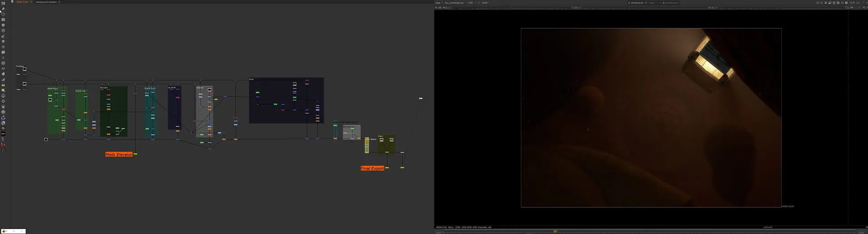Click the orange Mask Elevator label

coord(119,154)
